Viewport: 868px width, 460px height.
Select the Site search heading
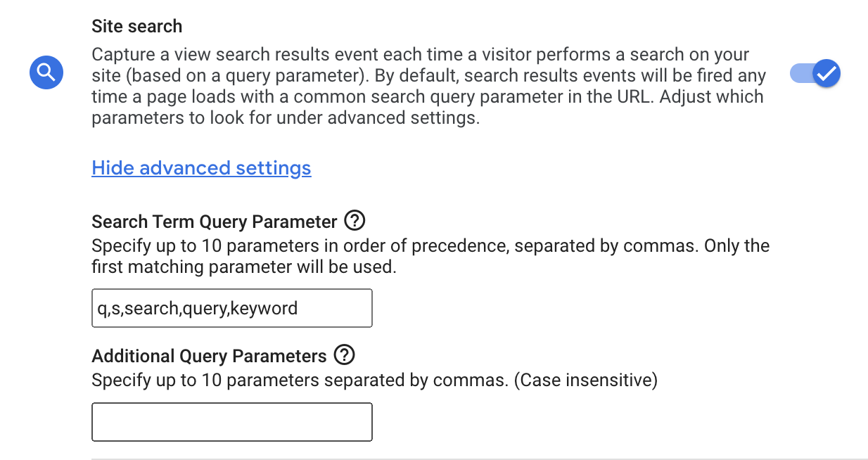(x=137, y=27)
